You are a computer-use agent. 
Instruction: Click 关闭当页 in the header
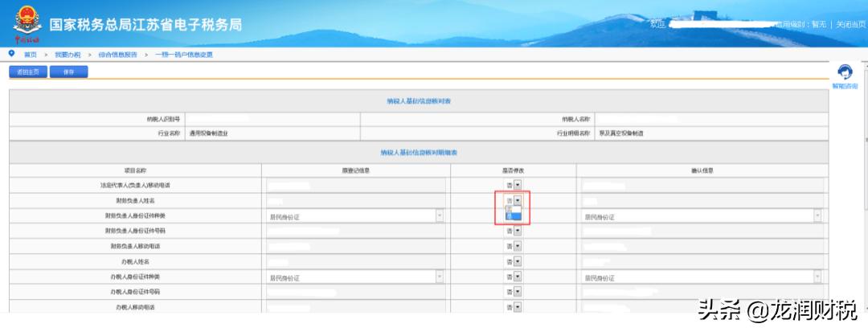click(x=851, y=24)
